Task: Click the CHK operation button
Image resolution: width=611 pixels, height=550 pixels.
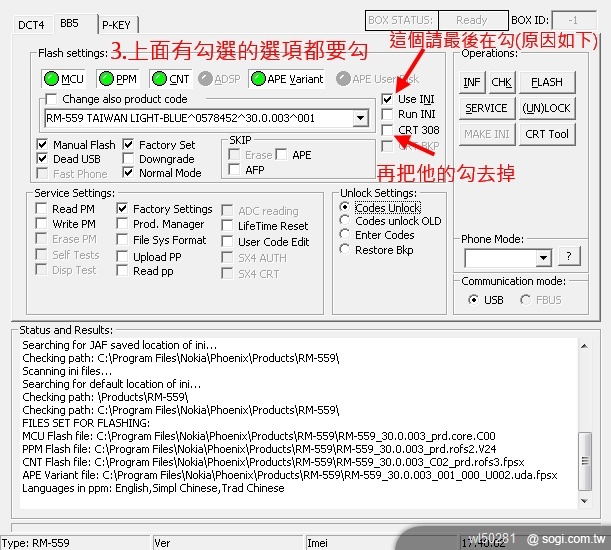Action: pyautogui.click(x=501, y=82)
